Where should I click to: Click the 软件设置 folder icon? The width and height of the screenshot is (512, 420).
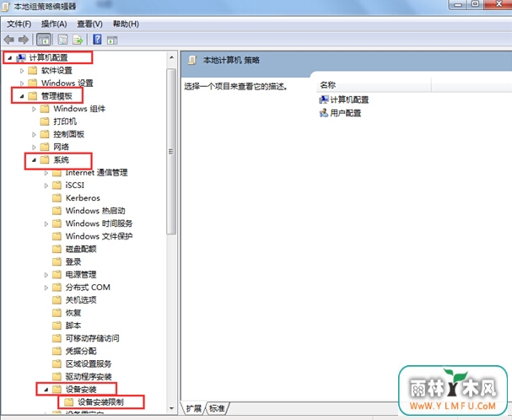click(32, 70)
